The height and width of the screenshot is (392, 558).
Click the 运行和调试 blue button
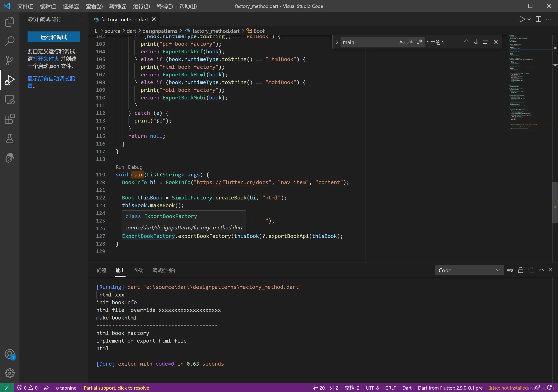click(54, 37)
